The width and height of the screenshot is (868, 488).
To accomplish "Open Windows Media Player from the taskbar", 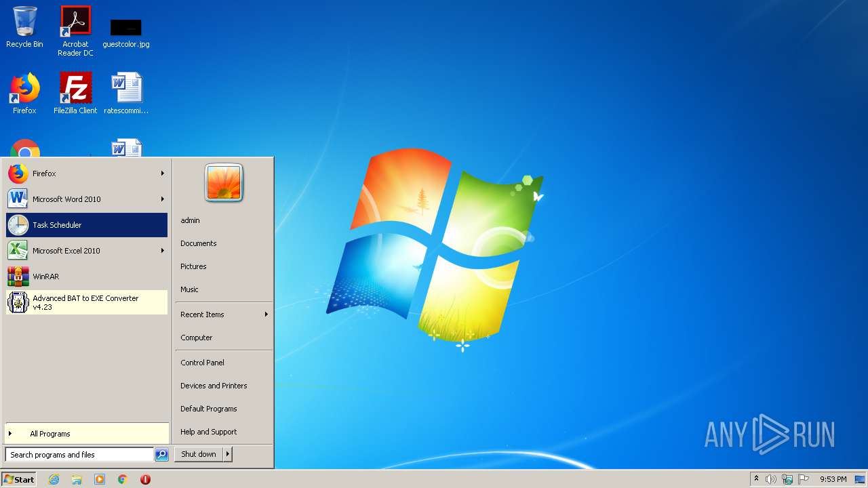I will 100,479.
